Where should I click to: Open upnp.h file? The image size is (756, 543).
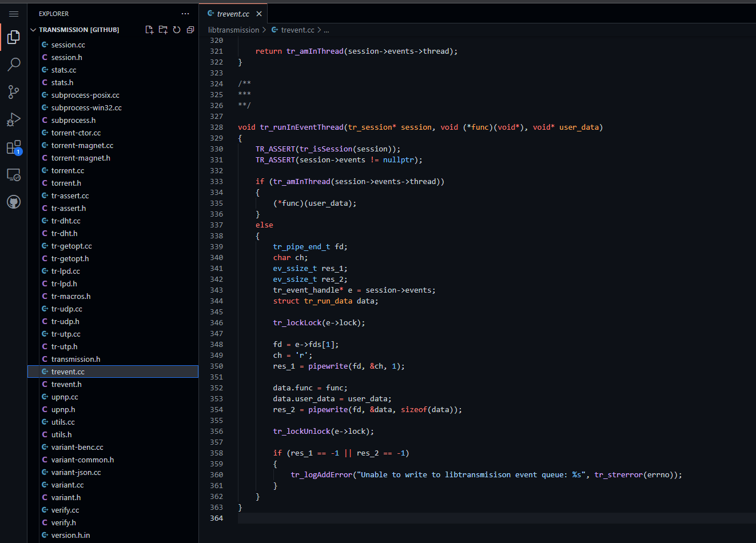113,409
